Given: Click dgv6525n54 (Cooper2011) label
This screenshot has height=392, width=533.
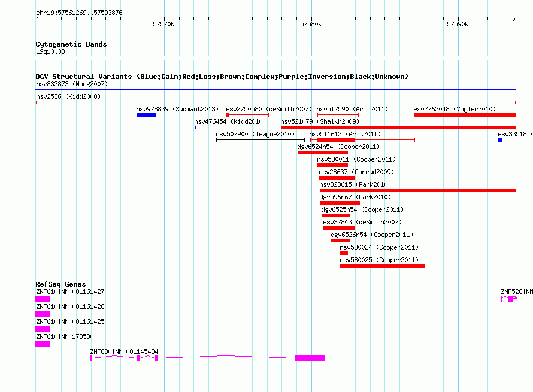Looking at the screenshot, I should pos(362,209).
